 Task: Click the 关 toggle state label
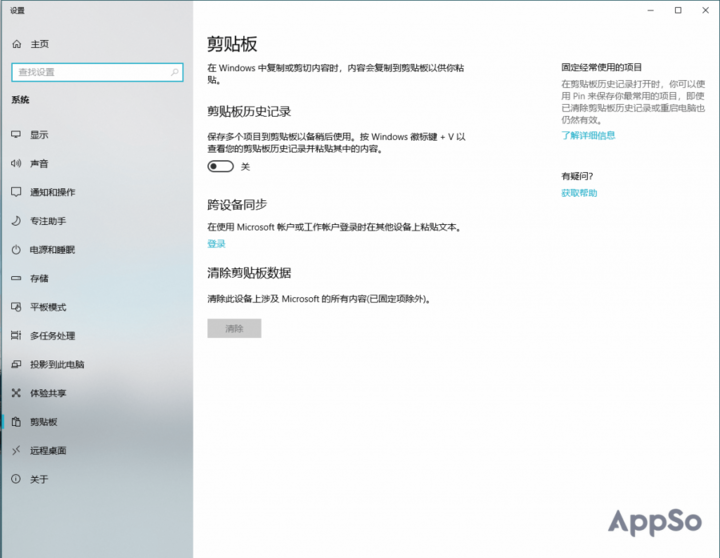coord(245,167)
